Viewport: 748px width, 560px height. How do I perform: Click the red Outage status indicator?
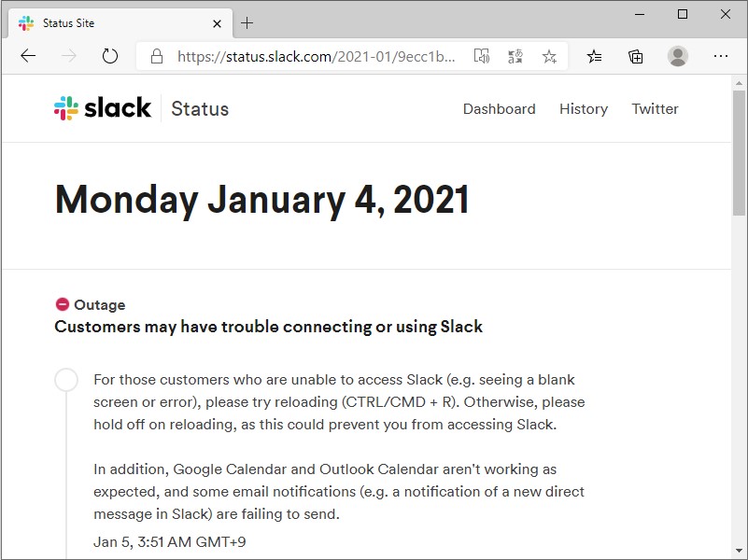click(x=62, y=302)
